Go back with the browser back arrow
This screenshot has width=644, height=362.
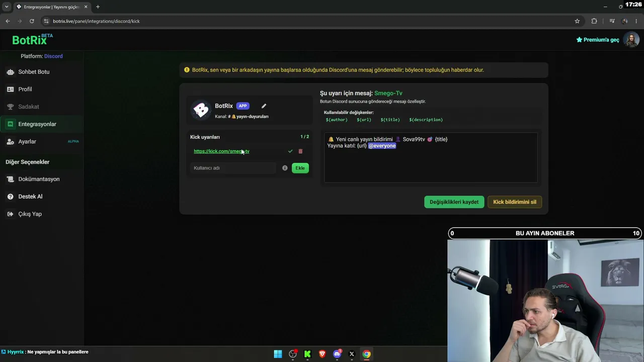click(x=8, y=21)
